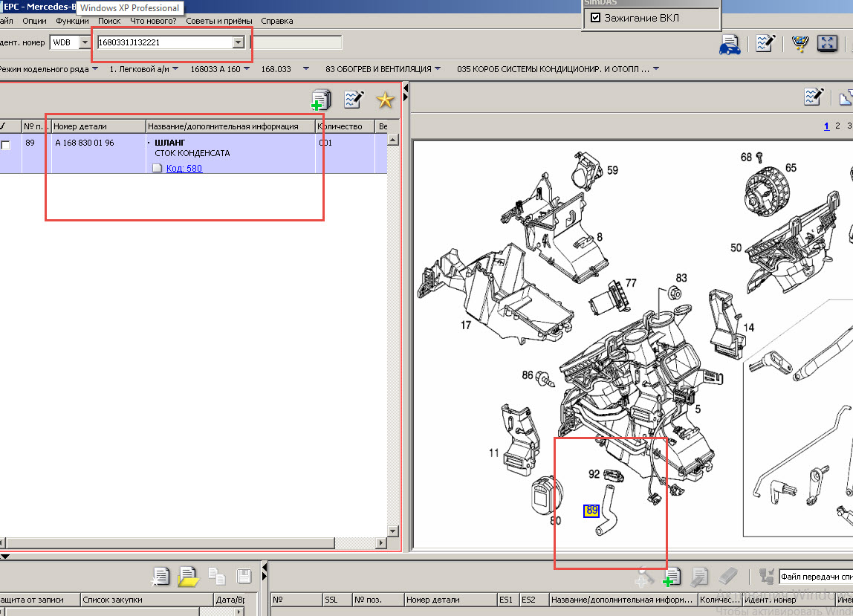Open the Справка menu
Image resolution: width=853 pixels, height=616 pixels.
[x=277, y=21]
